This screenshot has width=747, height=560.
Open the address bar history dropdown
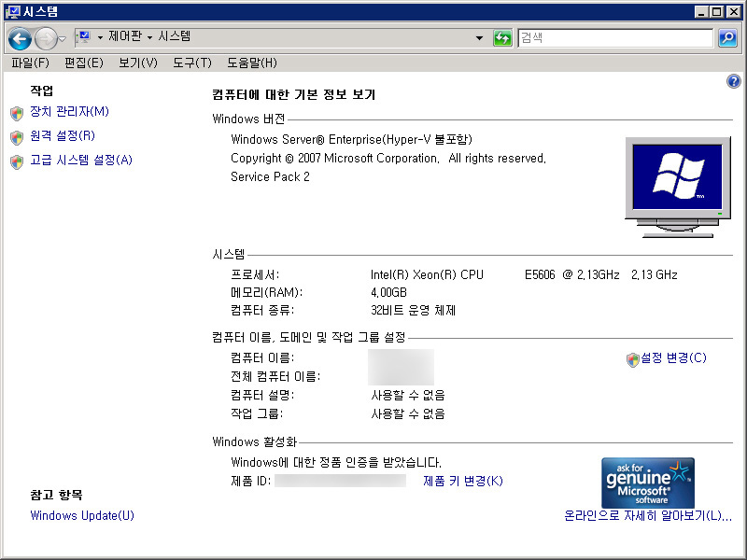tap(479, 37)
